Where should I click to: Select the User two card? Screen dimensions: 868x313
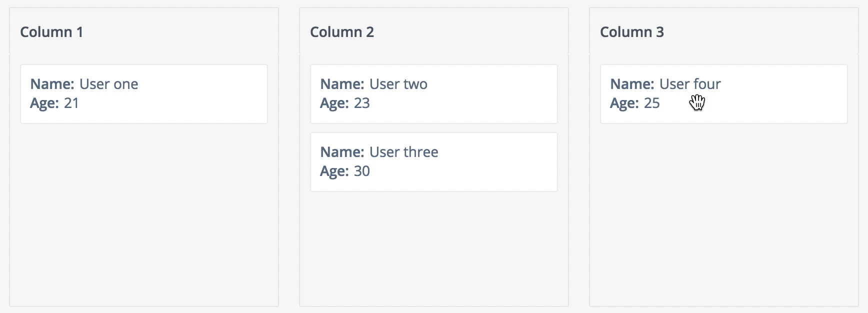433,93
